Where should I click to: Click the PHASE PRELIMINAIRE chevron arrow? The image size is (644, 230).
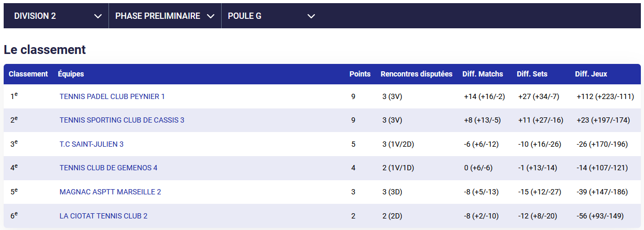pos(211,16)
